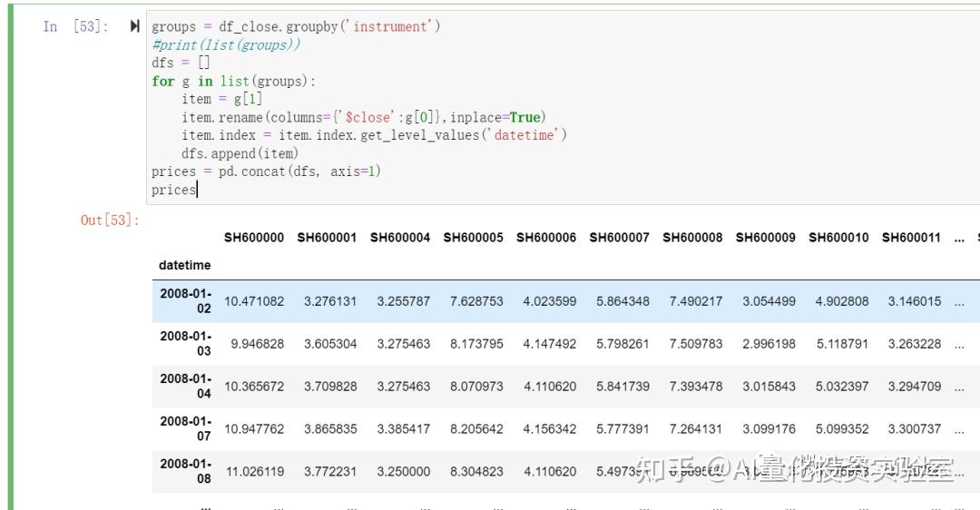Click the In [53] prompt label
The height and width of the screenshot is (510, 980).
tap(75, 26)
